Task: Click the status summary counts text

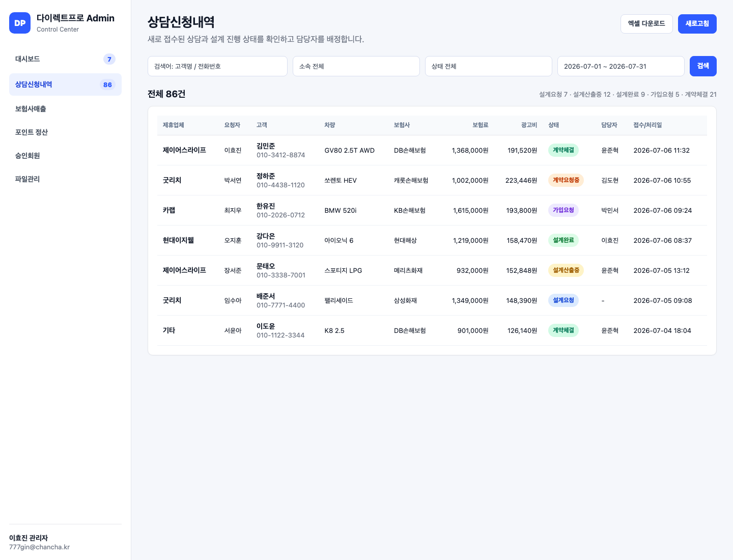Action: click(x=628, y=95)
